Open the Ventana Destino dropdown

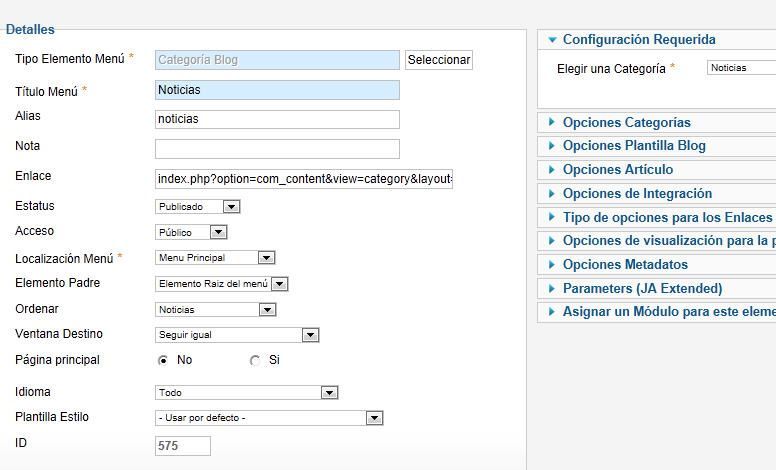click(237, 335)
